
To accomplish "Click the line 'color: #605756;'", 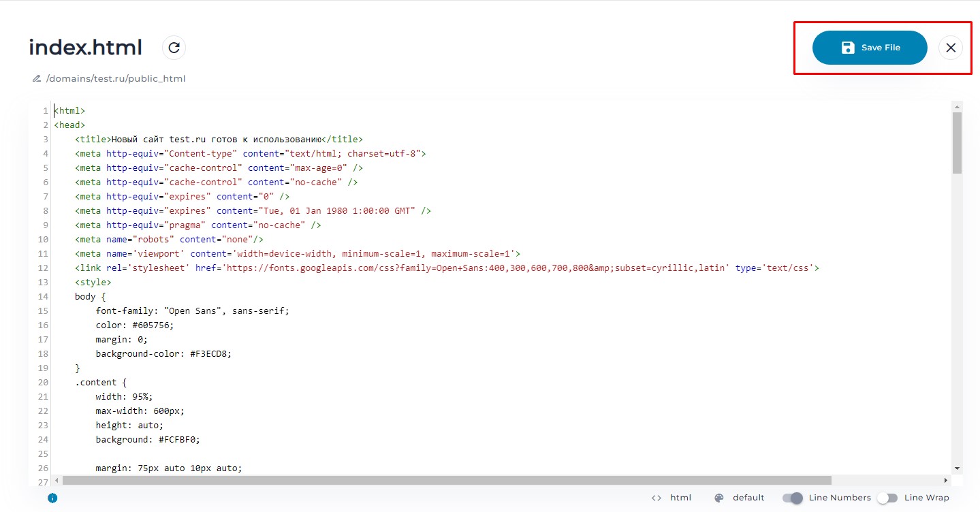I will tap(135, 325).
